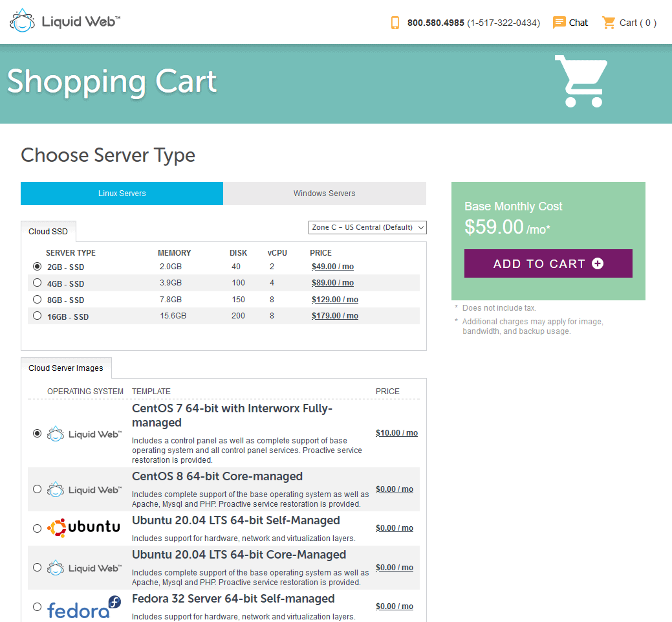672x622 pixels.
Task: Open the Cart ( 0 ) link
Action: pos(638,23)
